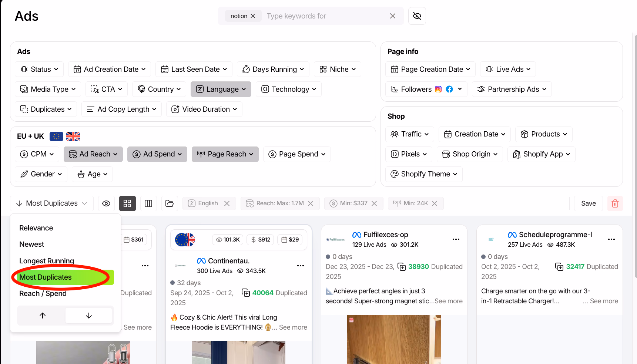Expand the Age filter

click(92, 174)
